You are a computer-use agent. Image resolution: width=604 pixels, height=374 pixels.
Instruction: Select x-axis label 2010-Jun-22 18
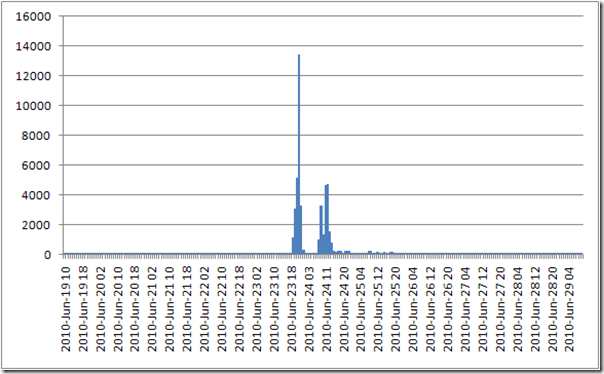pyautogui.click(x=239, y=309)
